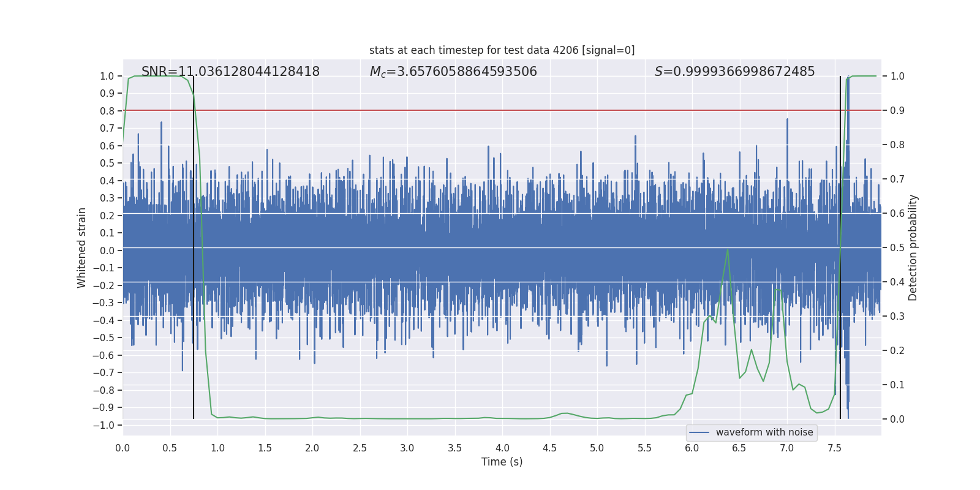Click the 'Time (s)' x-axis label
This screenshot has height=490, width=980.
(x=502, y=462)
